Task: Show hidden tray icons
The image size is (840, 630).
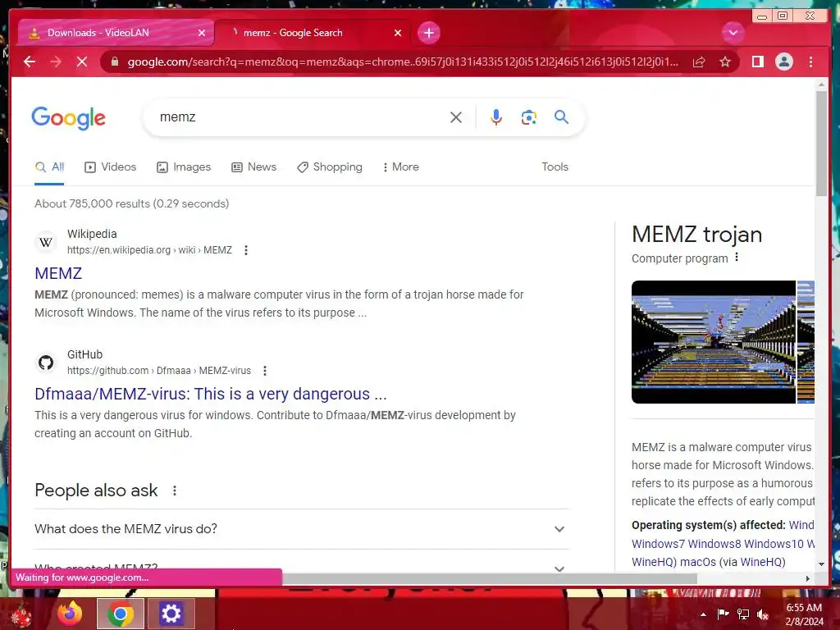Action: pyautogui.click(x=703, y=614)
